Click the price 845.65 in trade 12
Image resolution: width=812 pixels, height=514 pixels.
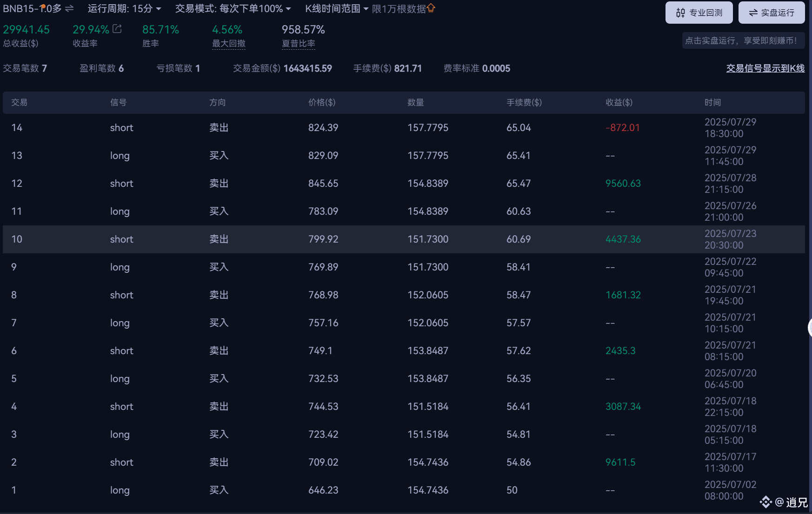[x=323, y=184]
